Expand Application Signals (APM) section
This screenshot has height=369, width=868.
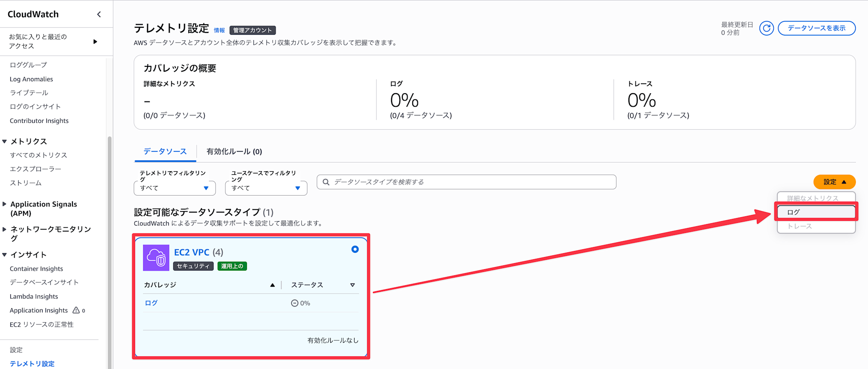pos(5,204)
